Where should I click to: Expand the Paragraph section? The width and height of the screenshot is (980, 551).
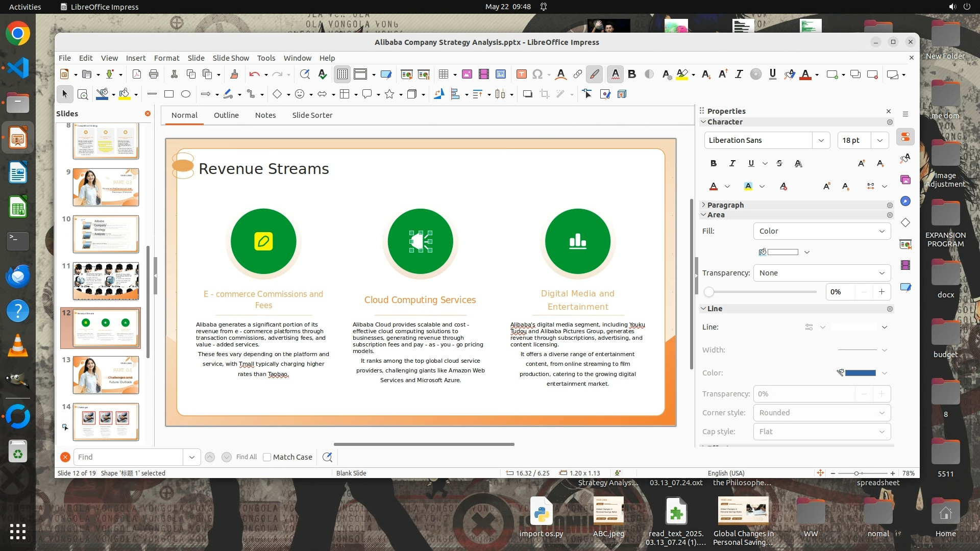pos(725,205)
